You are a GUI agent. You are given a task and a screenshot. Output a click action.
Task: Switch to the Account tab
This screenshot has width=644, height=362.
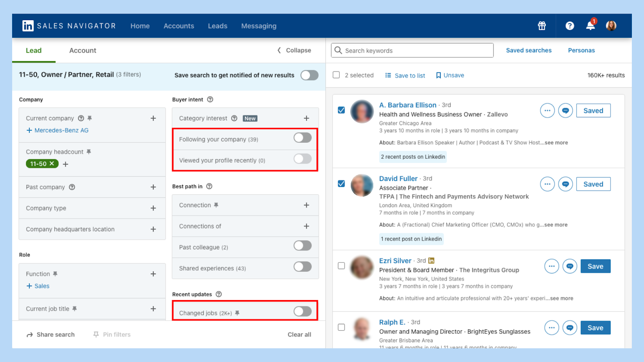[83, 50]
